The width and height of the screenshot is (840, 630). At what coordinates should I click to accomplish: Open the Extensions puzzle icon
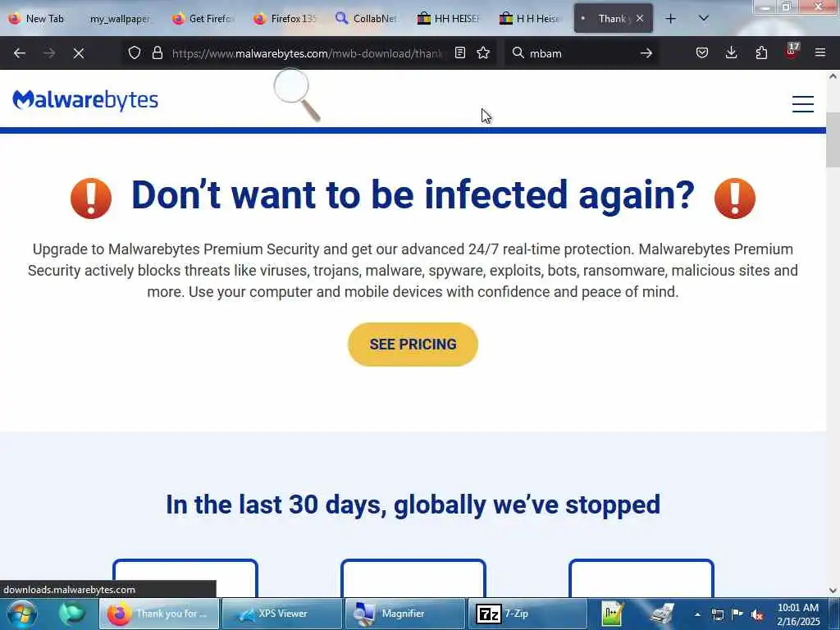[761, 53]
